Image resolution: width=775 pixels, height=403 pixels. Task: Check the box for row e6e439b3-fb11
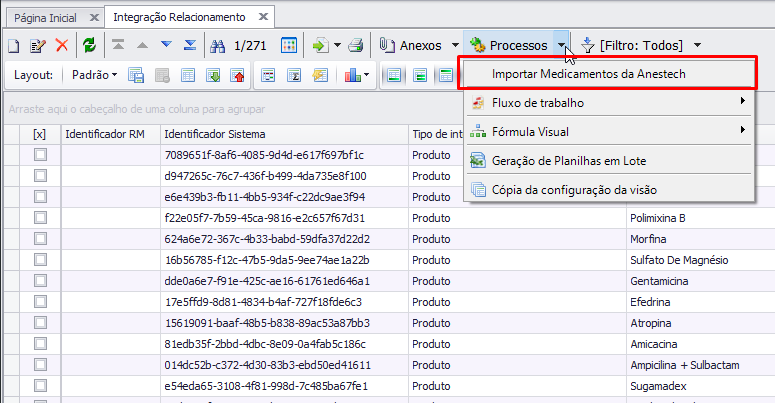coord(41,197)
